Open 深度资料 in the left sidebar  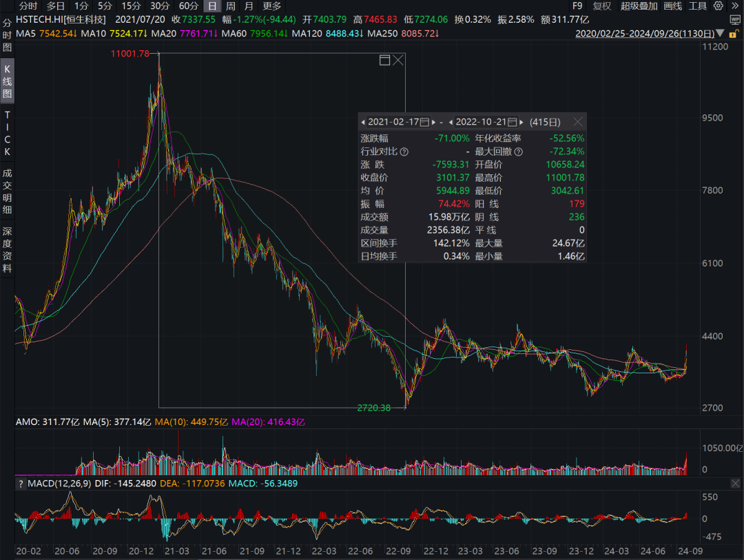point(7,249)
